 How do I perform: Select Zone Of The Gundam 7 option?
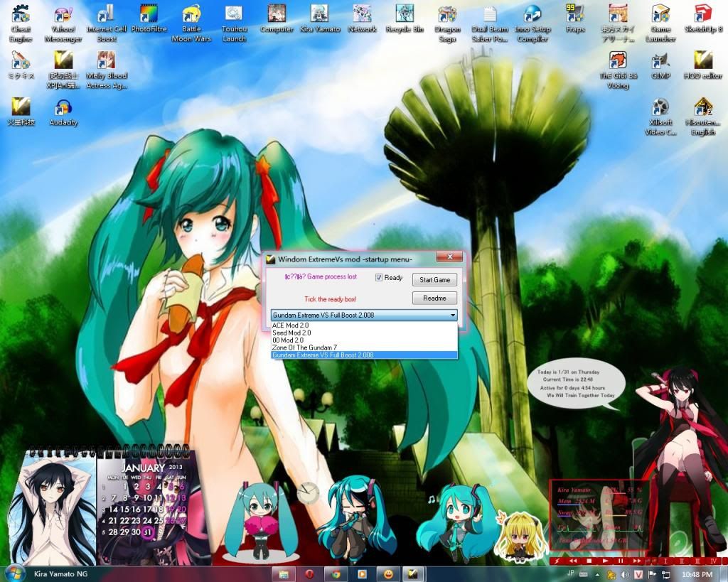click(x=364, y=347)
